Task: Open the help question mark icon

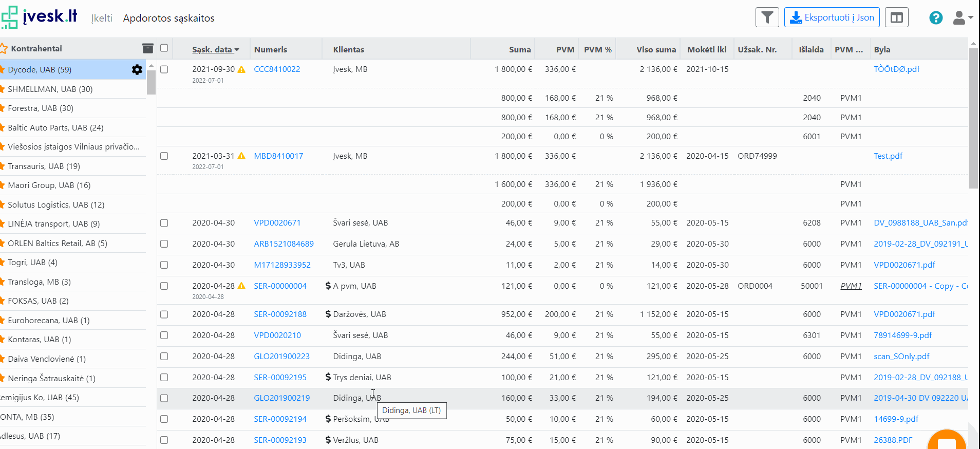Action: point(936,18)
